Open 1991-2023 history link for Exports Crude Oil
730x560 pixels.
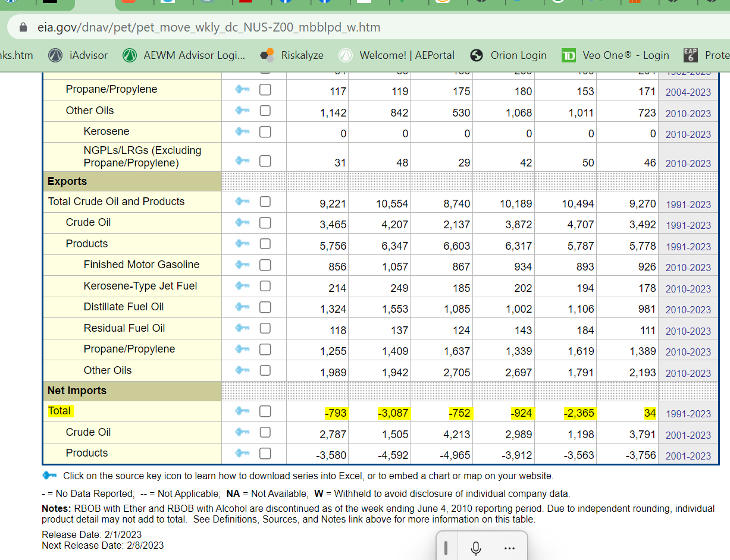click(688, 225)
